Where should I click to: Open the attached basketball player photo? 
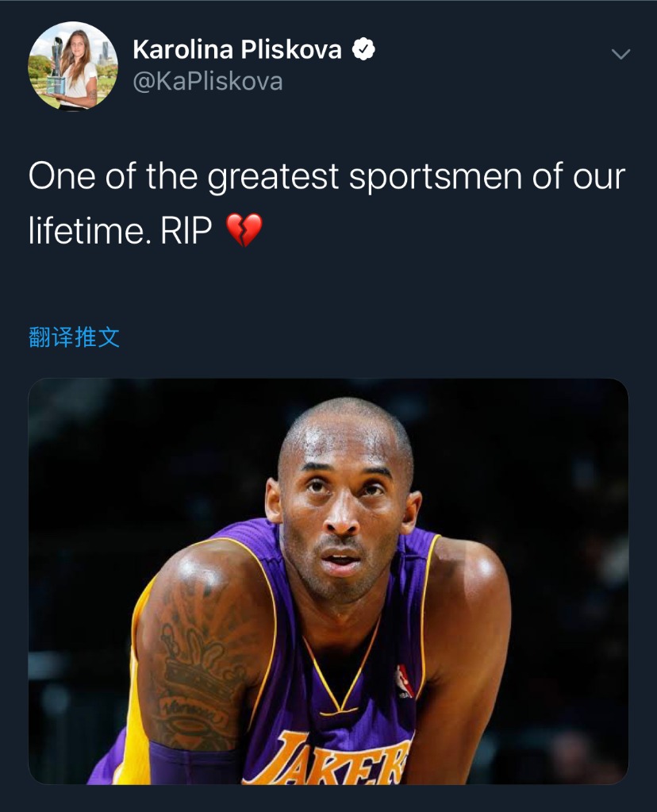(x=328, y=581)
